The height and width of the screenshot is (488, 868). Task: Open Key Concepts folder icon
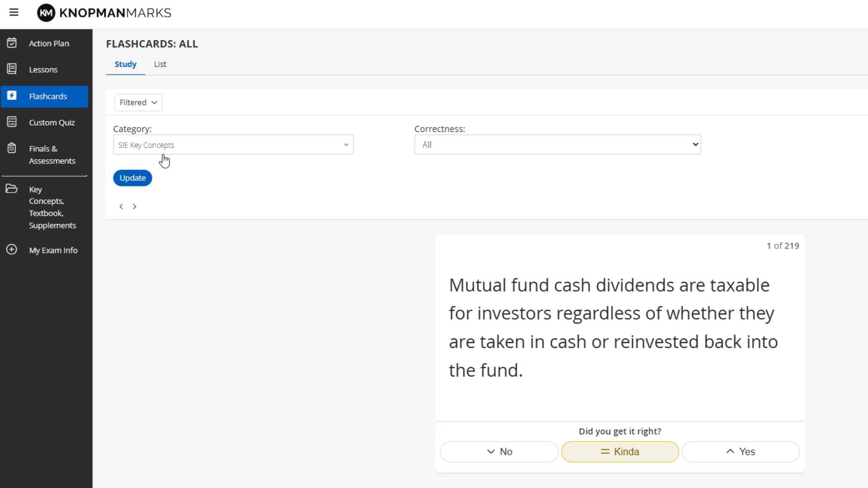tap(12, 189)
